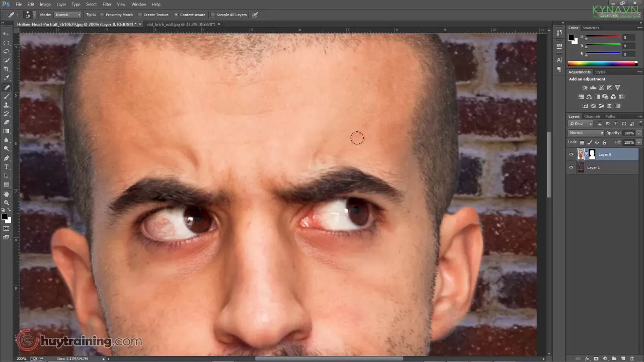Select the Zoom tool

7,203
